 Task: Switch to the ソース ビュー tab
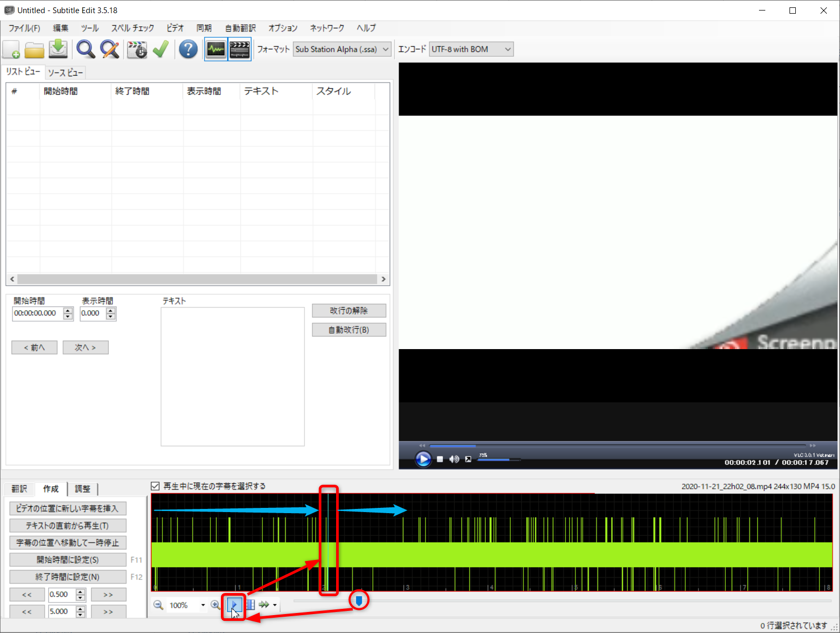point(65,73)
